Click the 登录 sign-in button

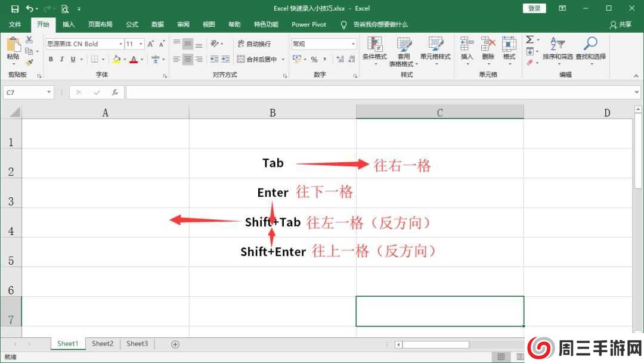coord(534,8)
